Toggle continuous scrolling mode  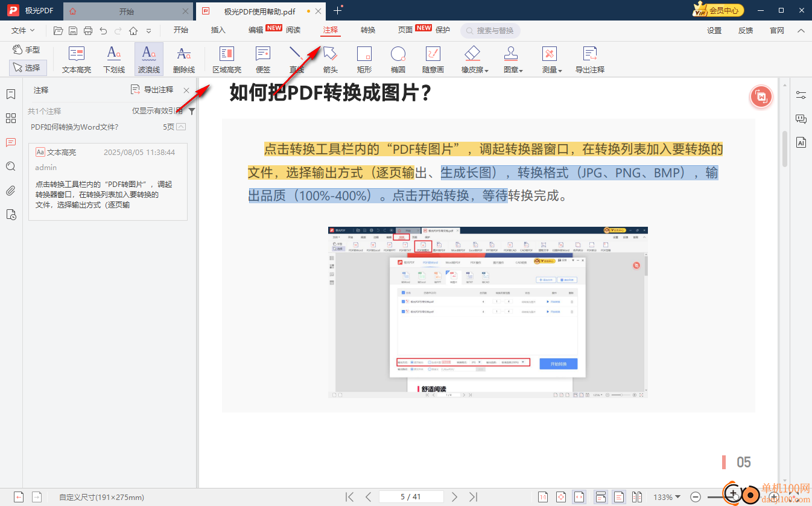pyautogui.click(x=601, y=497)
